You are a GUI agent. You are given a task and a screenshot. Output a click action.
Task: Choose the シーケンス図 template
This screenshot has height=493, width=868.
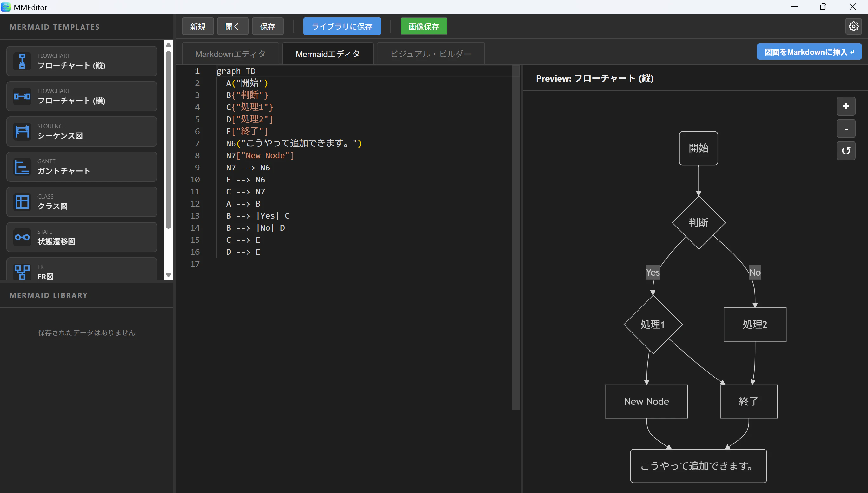[82, 132]
